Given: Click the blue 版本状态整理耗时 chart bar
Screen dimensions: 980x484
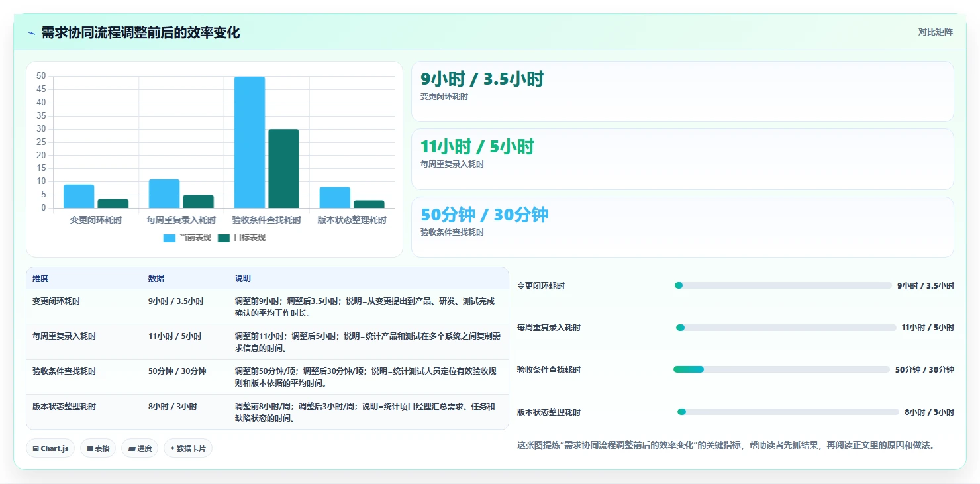Looking at the screenshot, I should tap(335, 197).
